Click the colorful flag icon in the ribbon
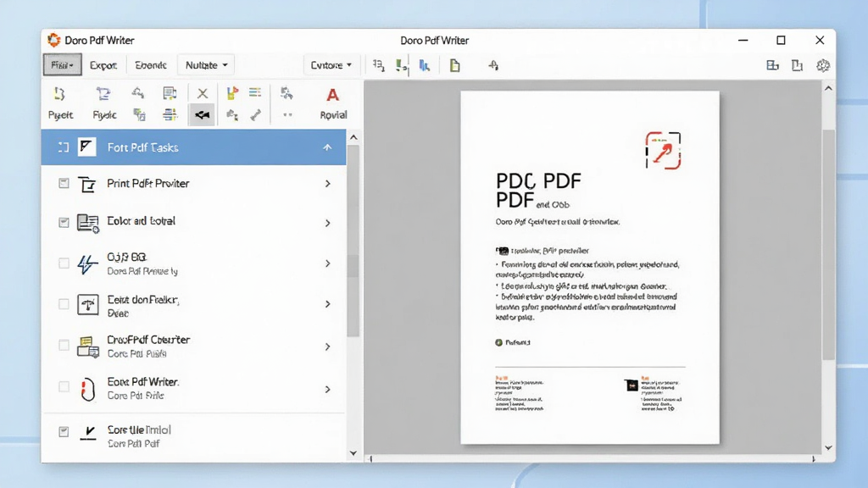This screenshot has height=488, width=868. [232, 93]
